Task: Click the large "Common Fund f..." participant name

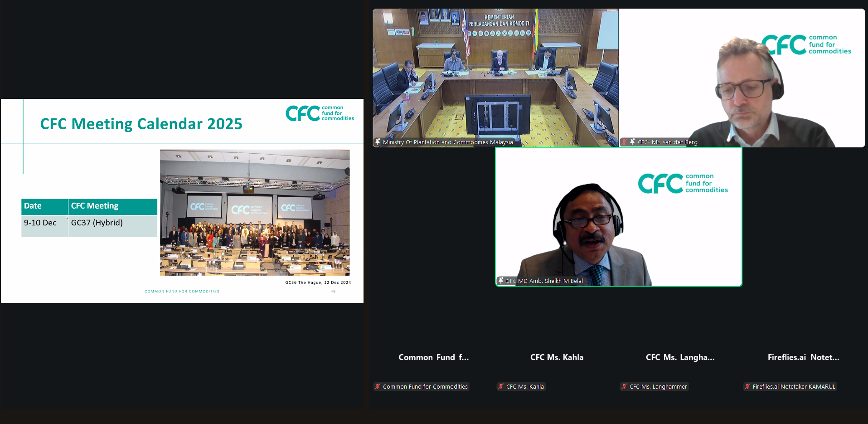Action: [433, 357]
